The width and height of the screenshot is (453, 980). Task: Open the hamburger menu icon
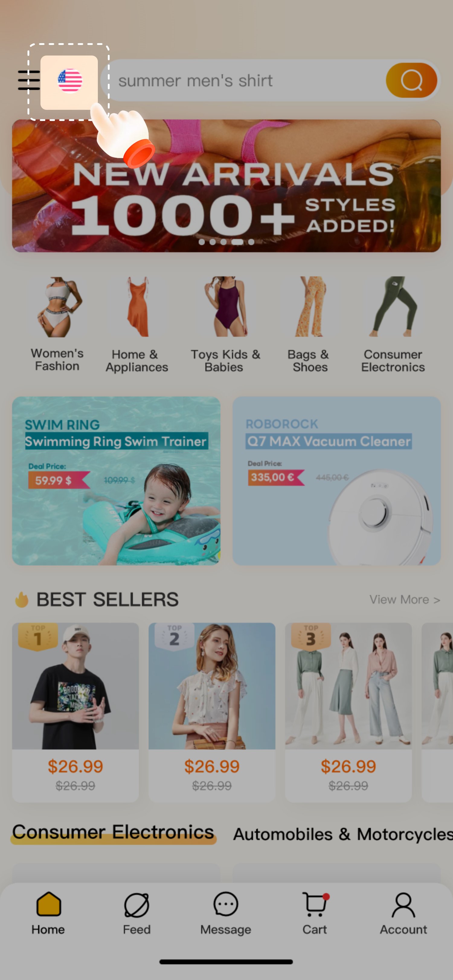(x=29, y=80)
